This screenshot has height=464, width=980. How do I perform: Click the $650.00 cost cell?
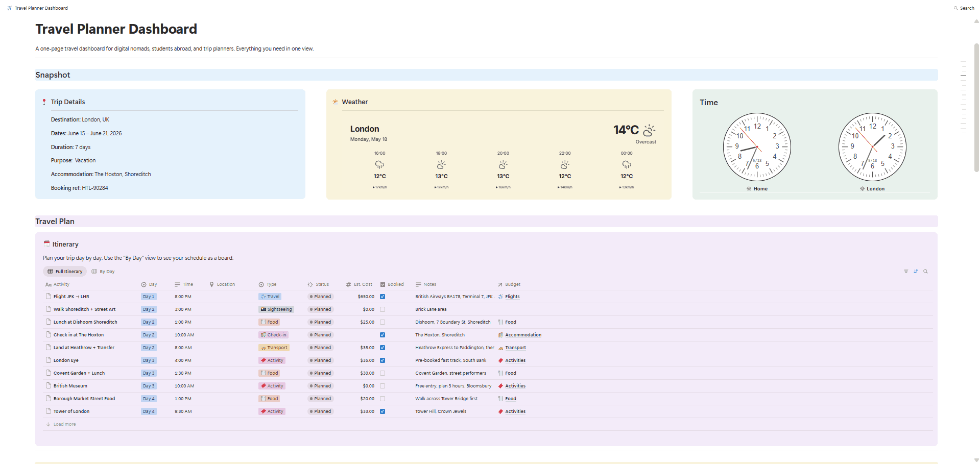click(x=366, y=297)
